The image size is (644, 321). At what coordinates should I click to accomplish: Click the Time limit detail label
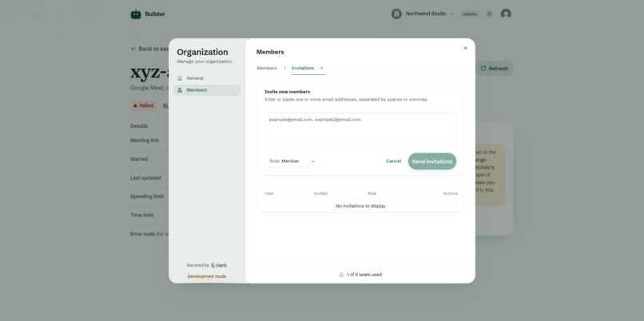141,215
